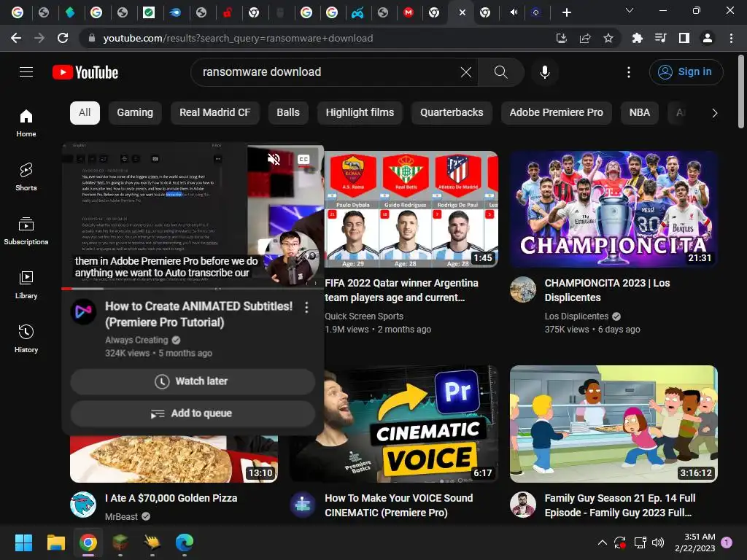Open the CHAMPIONCITA 2023 video title
Screen dimensions: 747x560
(x=608, y=290)
